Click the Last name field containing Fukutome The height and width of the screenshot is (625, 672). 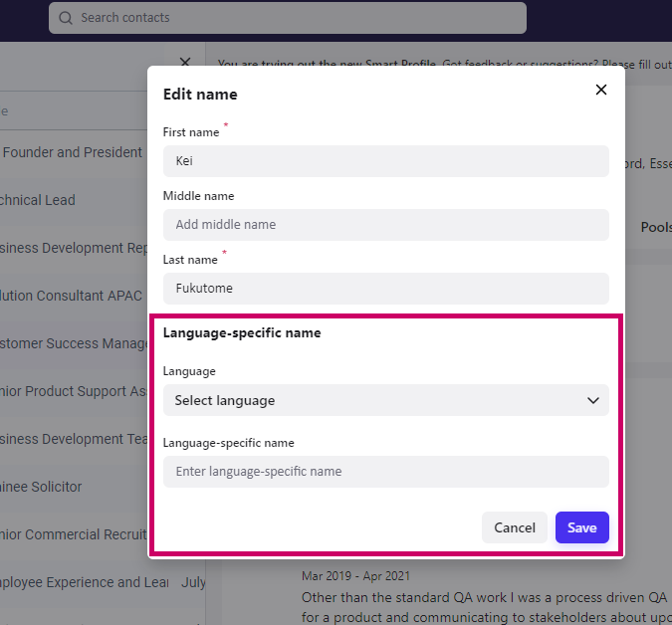pyautogui.click(x=385, y=289)
